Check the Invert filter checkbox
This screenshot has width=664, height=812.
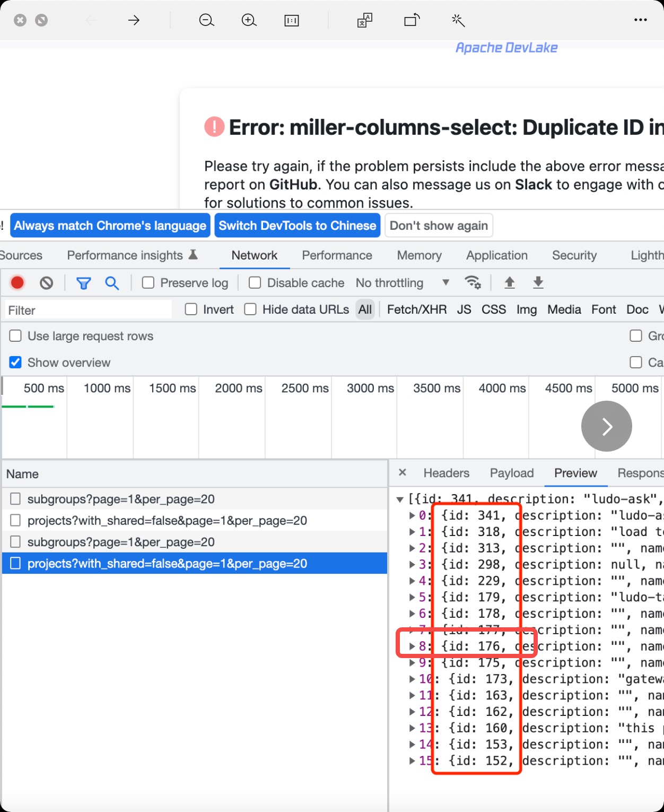(191, 309)
